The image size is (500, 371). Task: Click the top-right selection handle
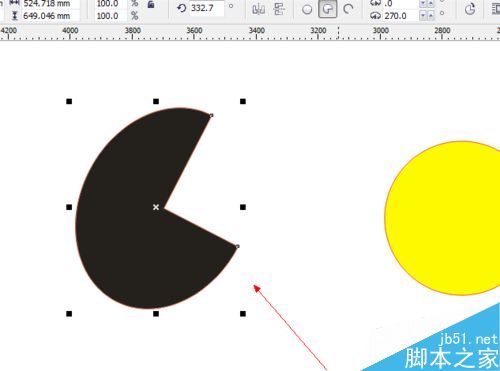(243, 101)
